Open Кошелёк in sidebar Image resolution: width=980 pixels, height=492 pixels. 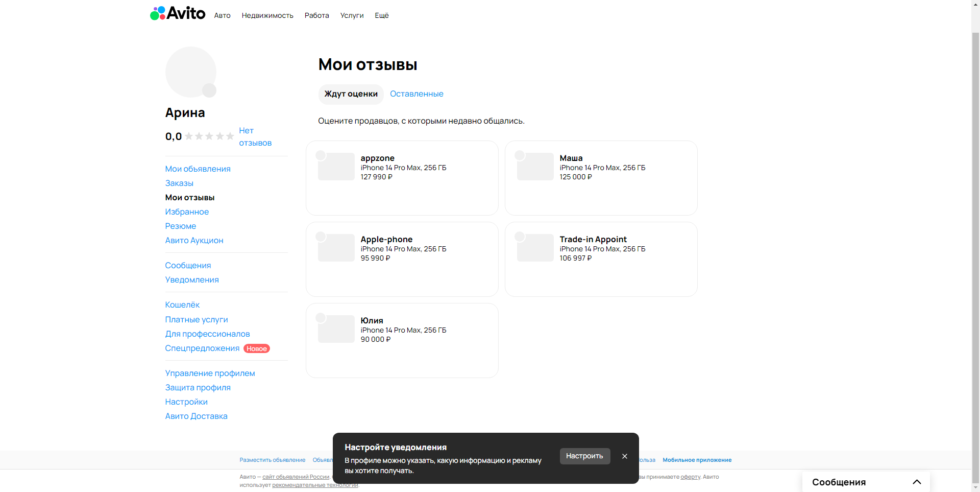click(182, 305)
